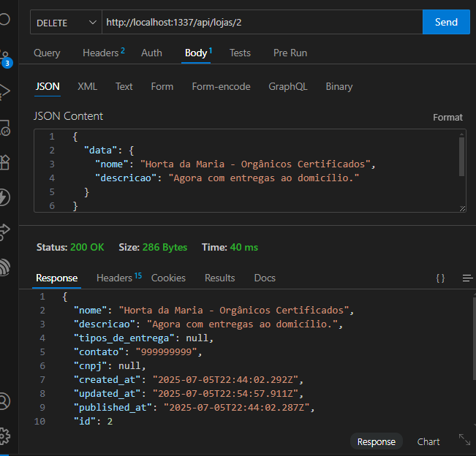Click the "40 ms" time value
The image size is (476, 456).
click(x=244, y=247)
